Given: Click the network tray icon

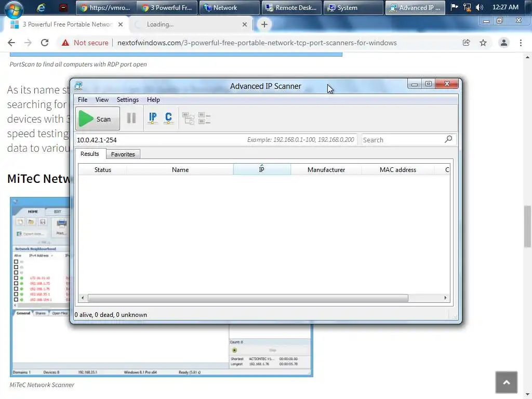Looking at the screenshot, I should tap(467, 7).
